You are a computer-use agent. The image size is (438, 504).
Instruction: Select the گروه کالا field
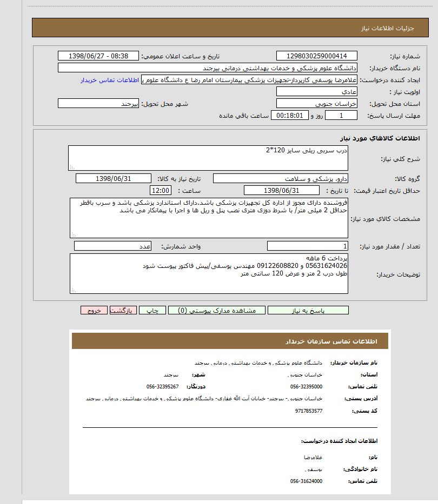(x=281, y=179)
